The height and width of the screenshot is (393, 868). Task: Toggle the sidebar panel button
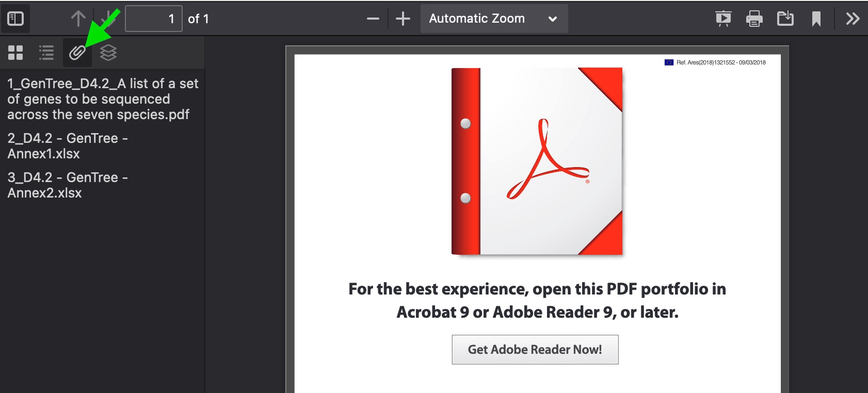[x=15, y=19]
